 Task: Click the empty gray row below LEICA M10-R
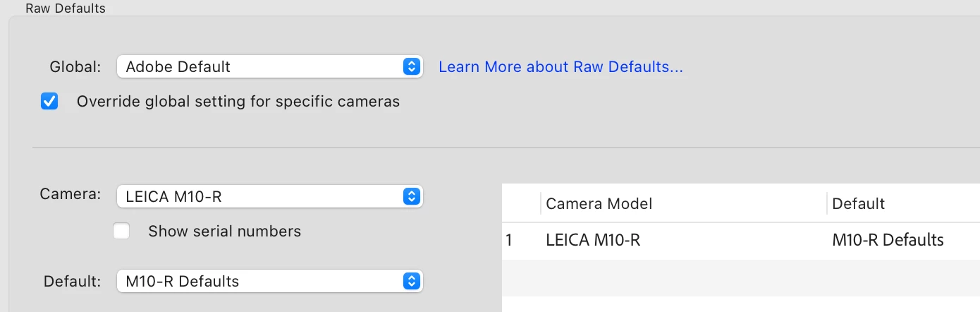pos(741,277)
